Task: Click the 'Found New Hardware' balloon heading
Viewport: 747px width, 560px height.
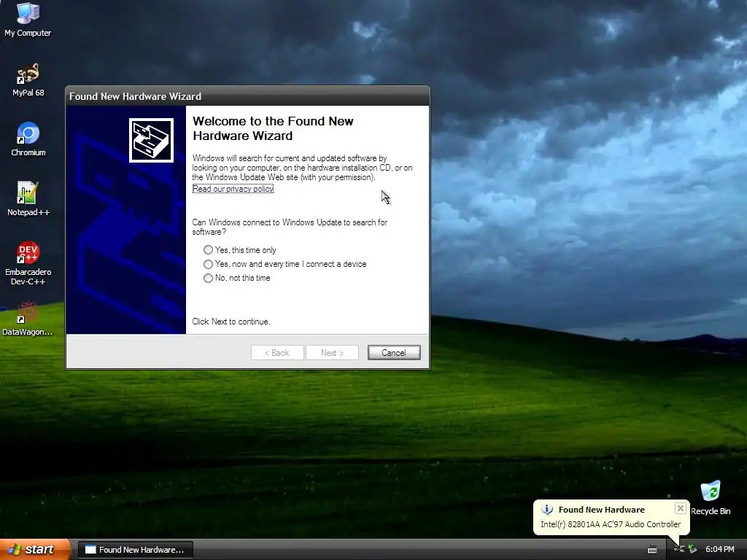Action: click(x=601, y=510)
